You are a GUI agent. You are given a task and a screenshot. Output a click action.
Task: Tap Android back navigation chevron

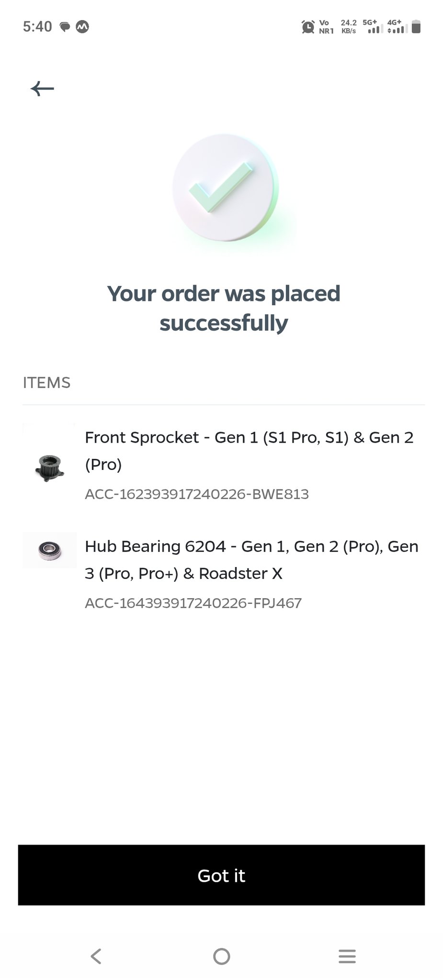(96, 956)
